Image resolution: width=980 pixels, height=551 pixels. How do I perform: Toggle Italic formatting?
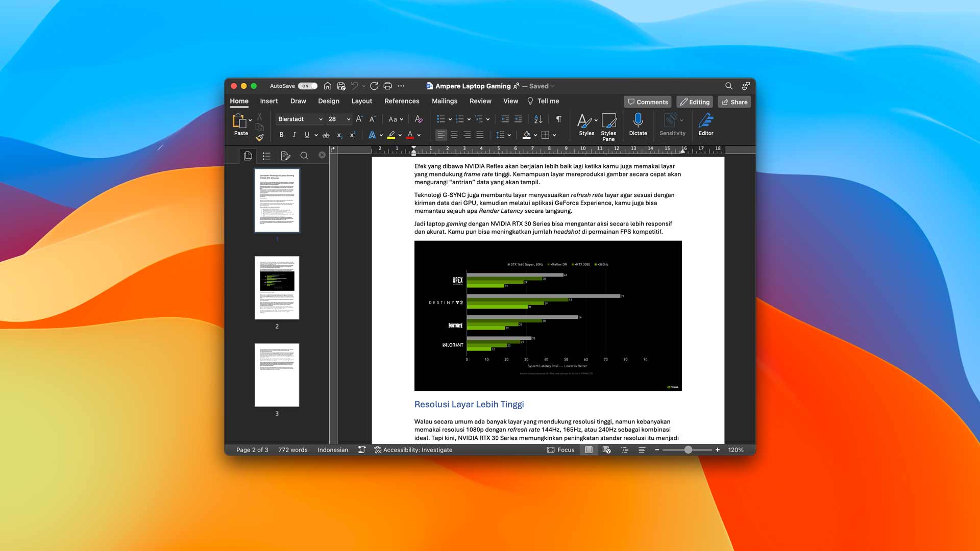tap(294, 135)
